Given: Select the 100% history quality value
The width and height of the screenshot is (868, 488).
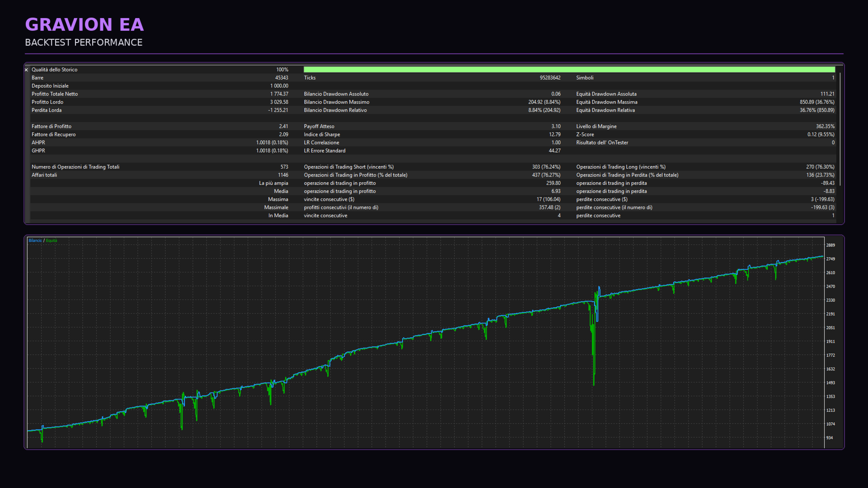Looking at the screenshot, I should [x=282, y=70].
